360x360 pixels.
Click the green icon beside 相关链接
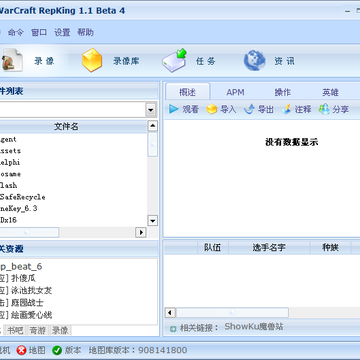[173, 329]
